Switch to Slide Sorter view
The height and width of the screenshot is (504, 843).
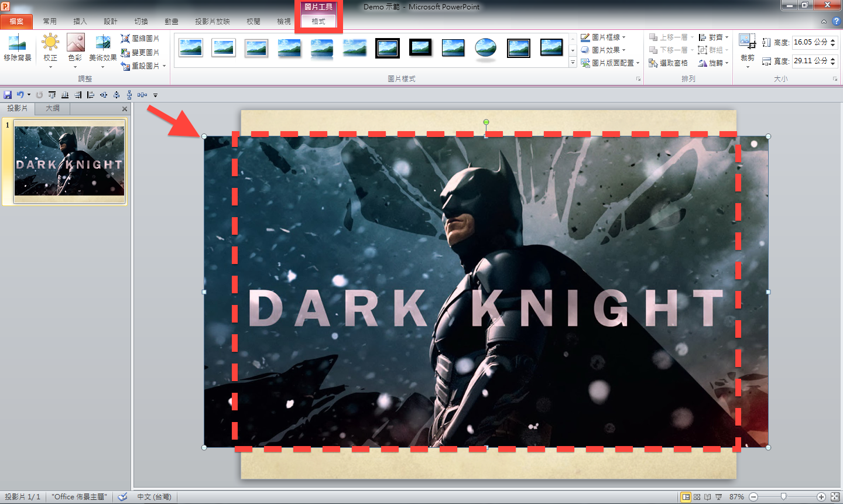coord(697,497)
